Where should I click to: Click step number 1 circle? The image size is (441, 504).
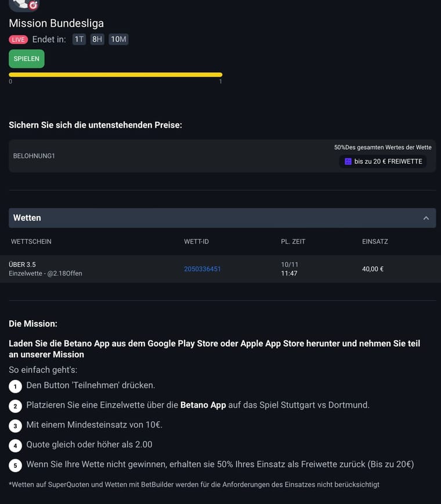[x=15, y=386]
